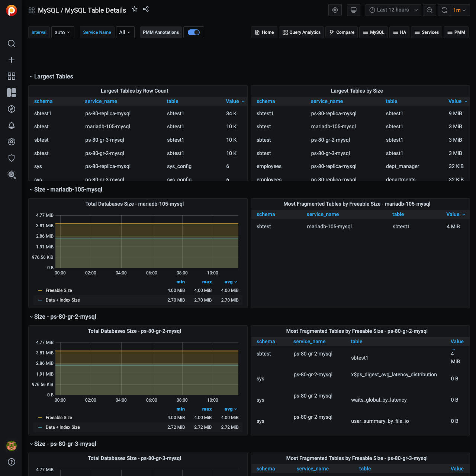Toggle Data + Index Size series for ps-80-gr-2-mysql
This screenshot has width=476, height=476.
tap(62, 427)
